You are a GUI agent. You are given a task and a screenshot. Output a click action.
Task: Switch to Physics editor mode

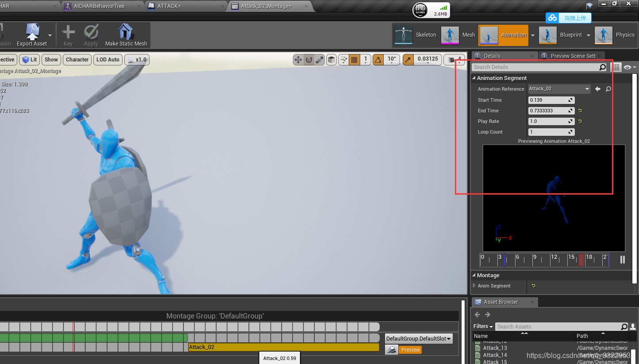[615, 35]
